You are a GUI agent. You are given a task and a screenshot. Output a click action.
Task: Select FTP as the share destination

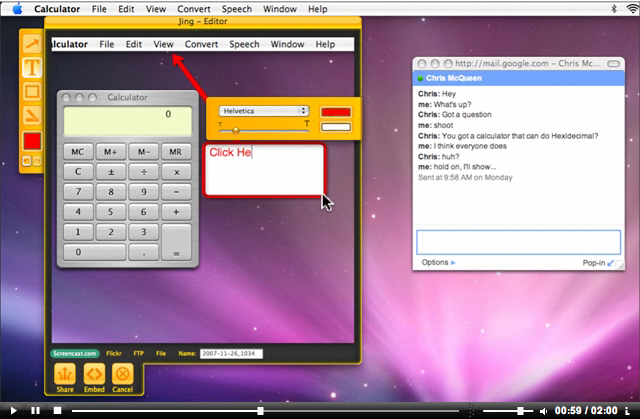point(137,353)
